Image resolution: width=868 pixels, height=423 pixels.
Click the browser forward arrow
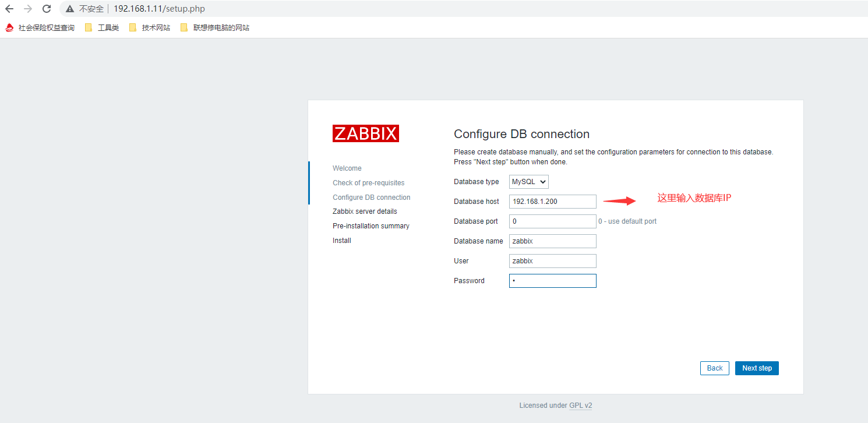click(x=28, y=9)
